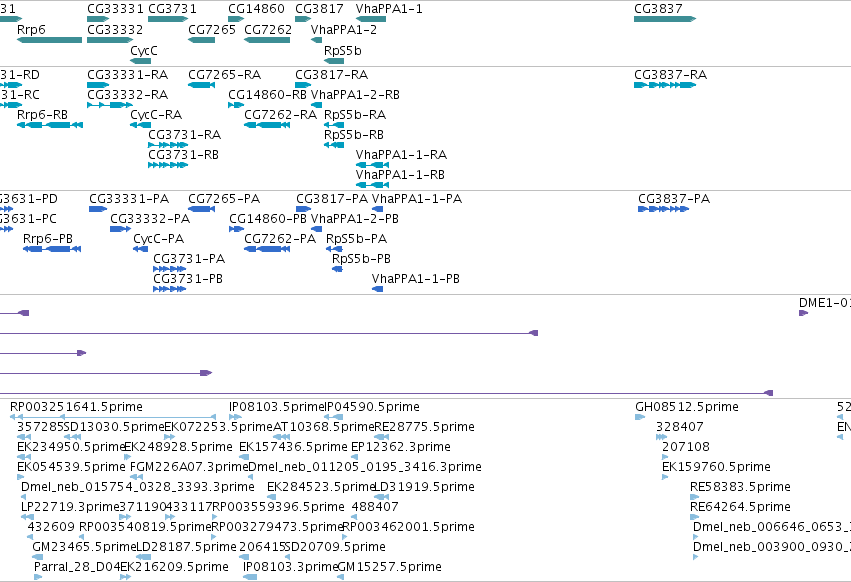Screen dimensions: 851x582
Task: Select EST RP003462001.5prime
Action: (x=345, y=537)
